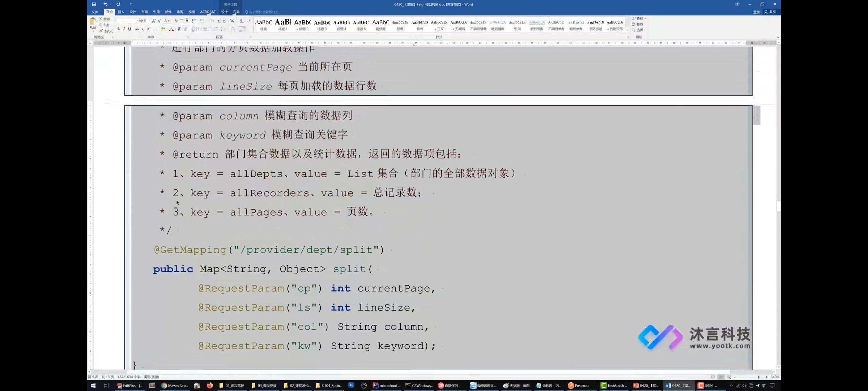Toggle Underline formatting
The height and width of the screenshot is (391, 868).
(x=129, y=29)
